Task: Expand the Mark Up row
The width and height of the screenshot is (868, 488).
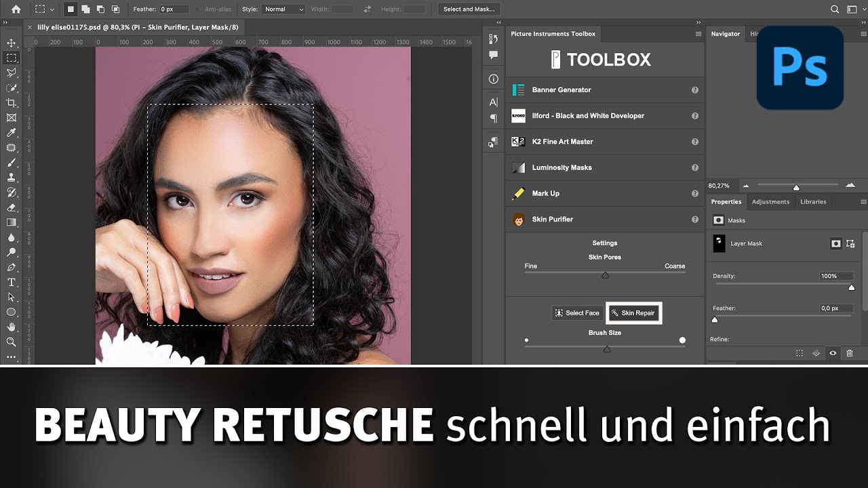Action: (605, 193)
